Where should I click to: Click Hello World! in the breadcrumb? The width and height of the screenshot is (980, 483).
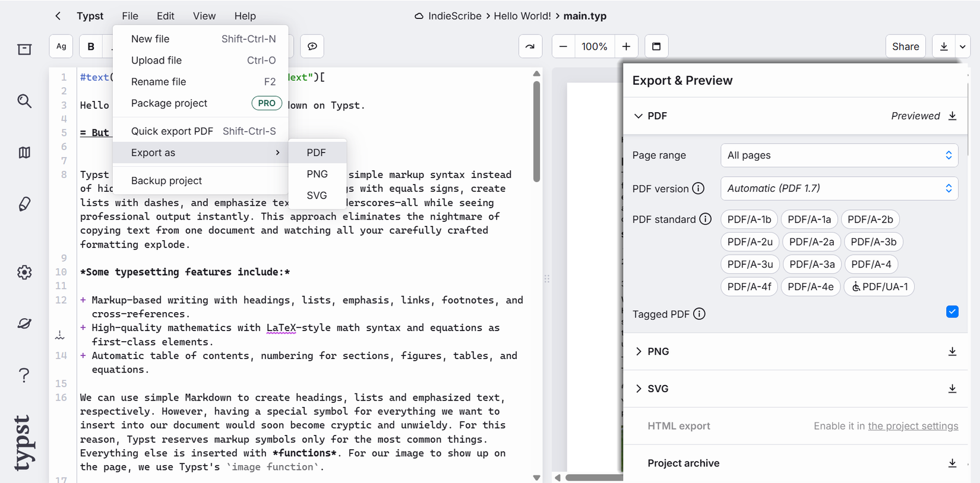click(x=522, y=16)
